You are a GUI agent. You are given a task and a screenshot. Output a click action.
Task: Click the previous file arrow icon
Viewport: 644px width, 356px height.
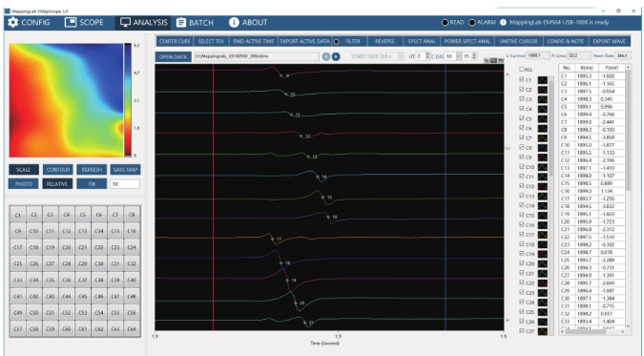326,56
